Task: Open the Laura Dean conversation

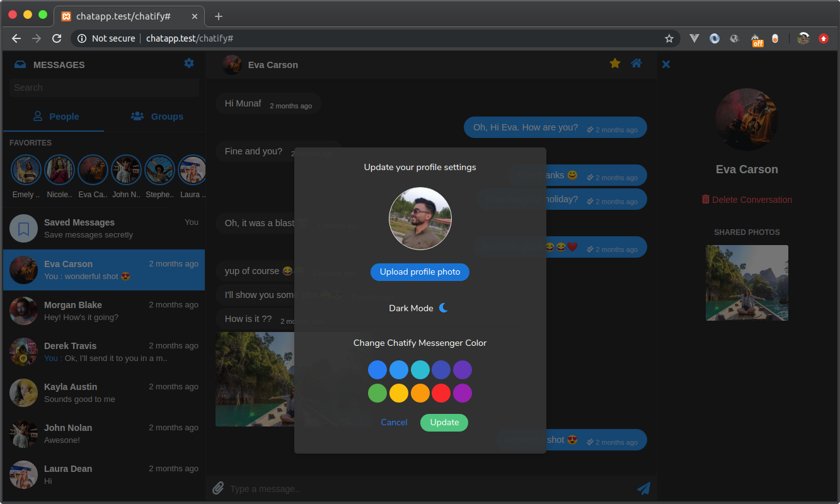Action: click(104, 474)
